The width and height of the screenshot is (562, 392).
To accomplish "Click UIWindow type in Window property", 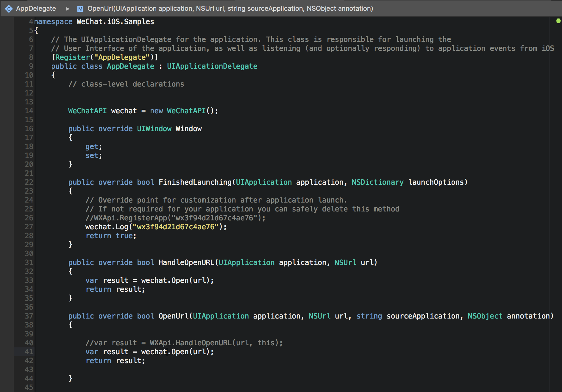I will pyautogui.click(x=154, y=129).
